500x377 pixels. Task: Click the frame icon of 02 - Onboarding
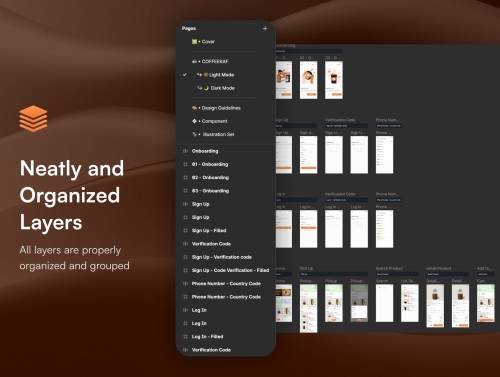[x=185, y=178]
